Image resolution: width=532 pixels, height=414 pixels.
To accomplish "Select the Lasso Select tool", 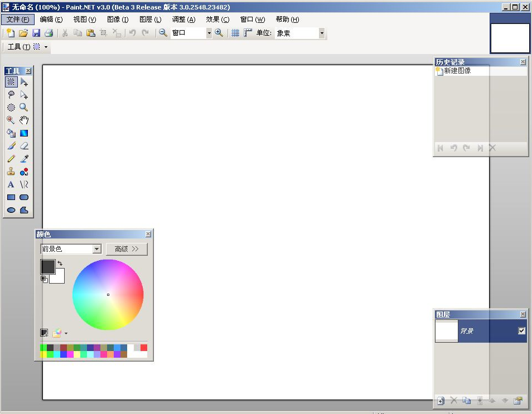I will pos(11,95).
